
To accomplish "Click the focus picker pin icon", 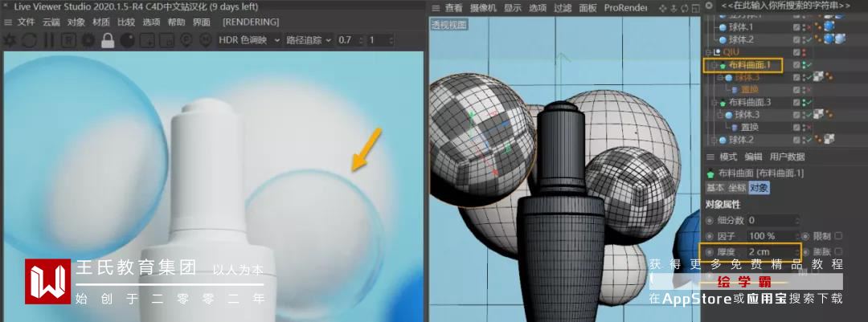I will point(186,40).
